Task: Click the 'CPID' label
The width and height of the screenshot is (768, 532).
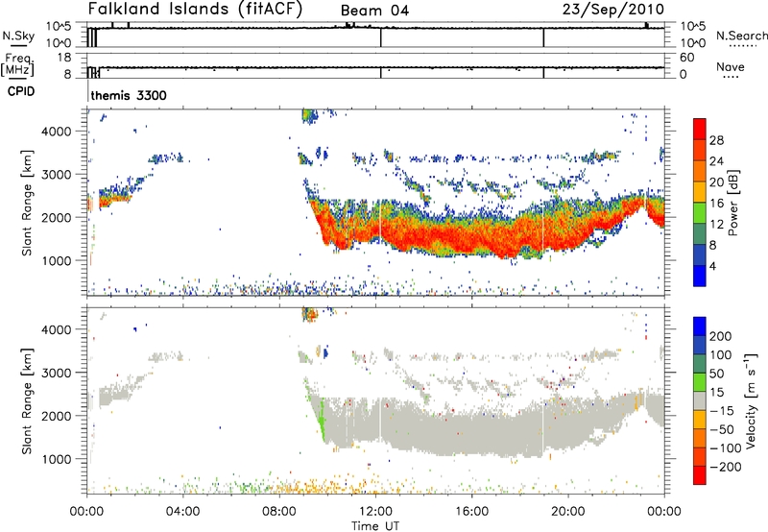Action: click(x=20, y=91)
